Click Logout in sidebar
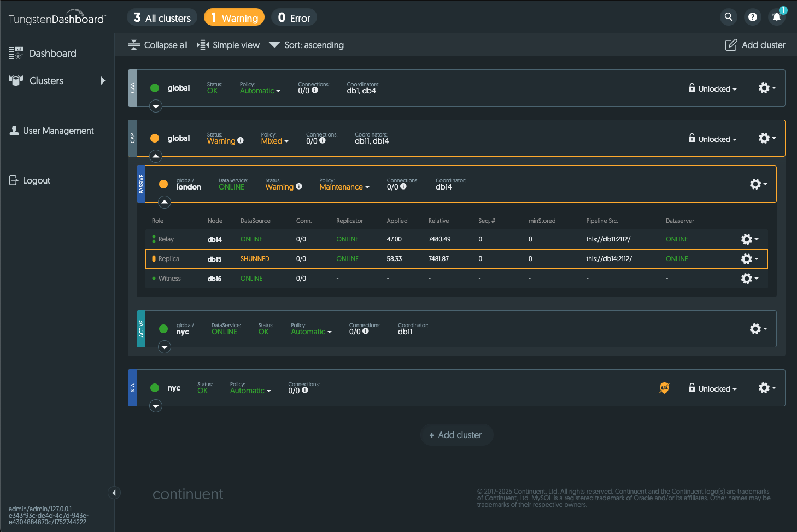Viewport: 797px width, 532px height. [30, 180]
